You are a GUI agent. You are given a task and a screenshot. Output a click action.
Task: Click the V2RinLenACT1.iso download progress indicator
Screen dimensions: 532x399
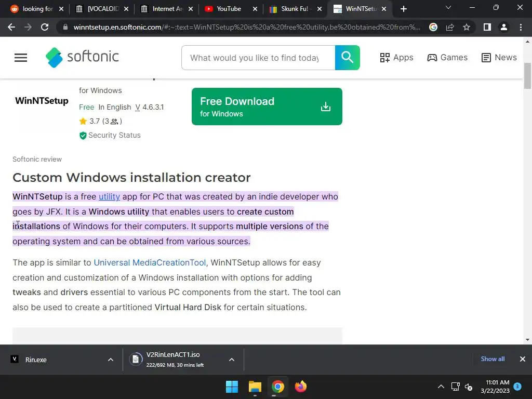point(136,359)
